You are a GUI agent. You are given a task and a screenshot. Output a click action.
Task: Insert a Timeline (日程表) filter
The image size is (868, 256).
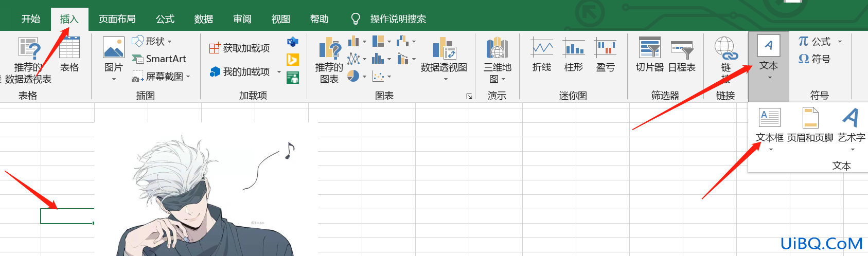coord(682,55)
